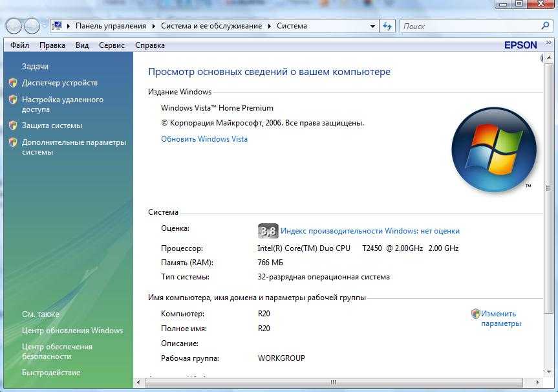Click the Back navigation arrow button
This screenshot has height=392, width=558.
pos(14,26)
